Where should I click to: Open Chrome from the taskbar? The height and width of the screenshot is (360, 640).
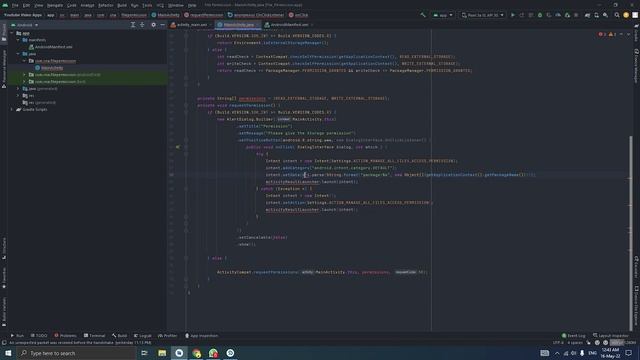coord(196,353)
